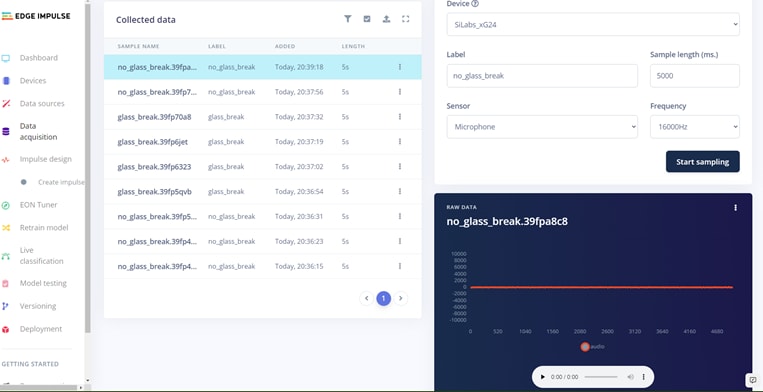763x392 pixels.
Task: Open the Sensor dropdown Microphone
Action: tap(542, 127)
